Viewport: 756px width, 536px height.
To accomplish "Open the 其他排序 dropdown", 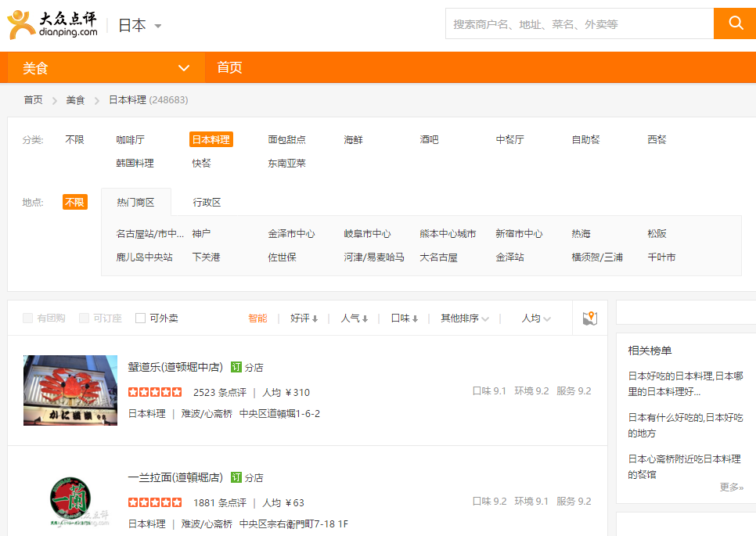I will (465, 318).
